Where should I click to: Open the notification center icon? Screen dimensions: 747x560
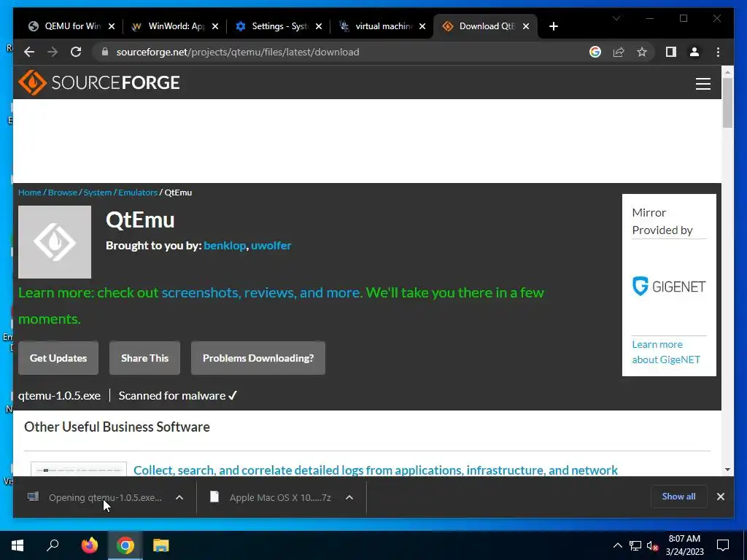pos(723,545)
